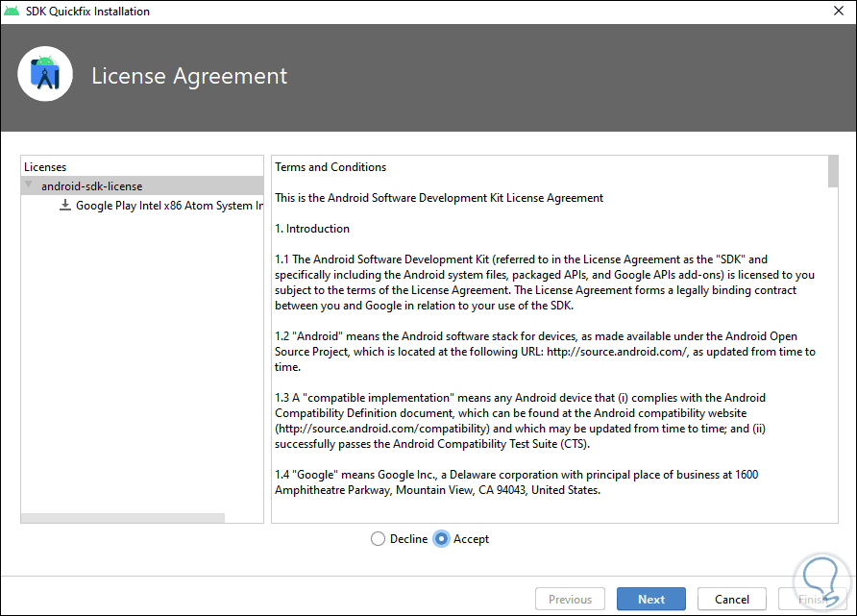Click the Android icon in the title bar

pos(12,12)
